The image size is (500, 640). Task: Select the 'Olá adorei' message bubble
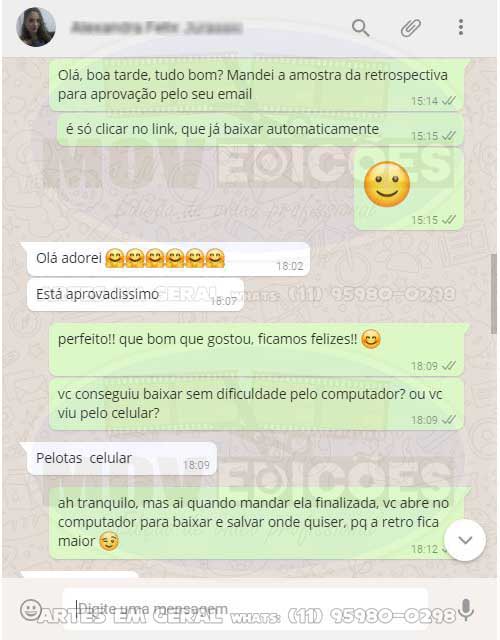[x=168, y=259]
